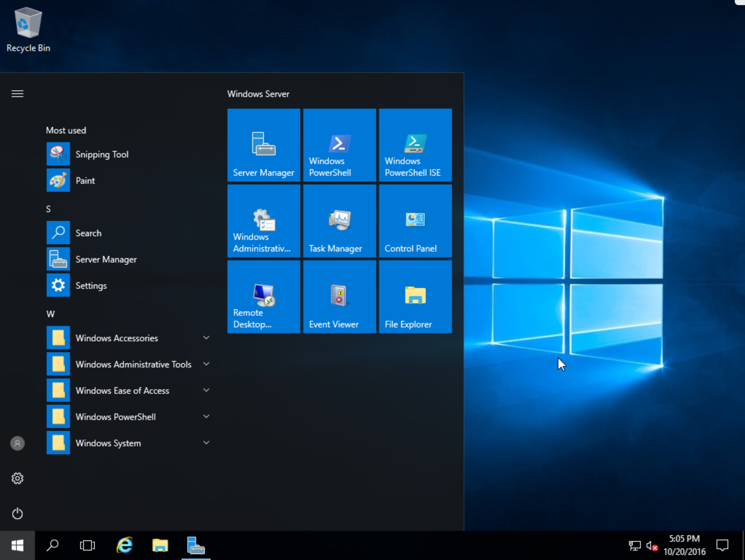Select Settings from Most used list
This screenshot has height=560, width=745.
coord(91,285)
